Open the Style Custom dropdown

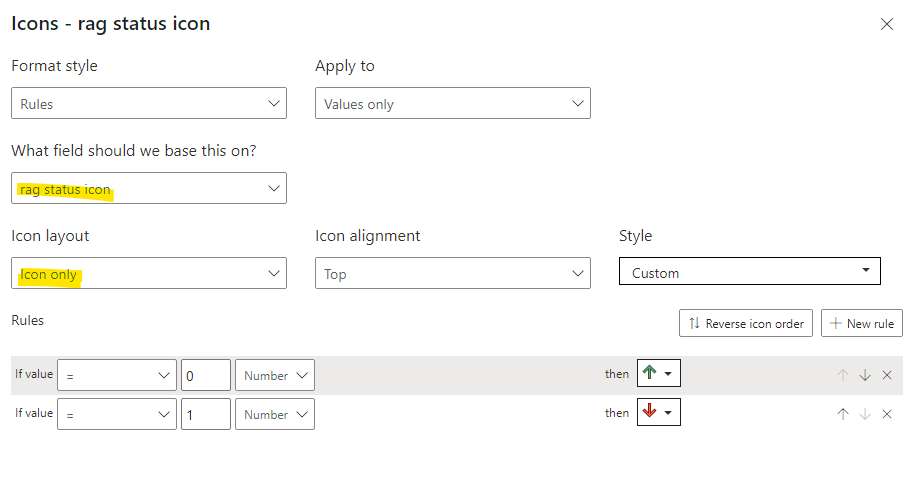(749, 271)
